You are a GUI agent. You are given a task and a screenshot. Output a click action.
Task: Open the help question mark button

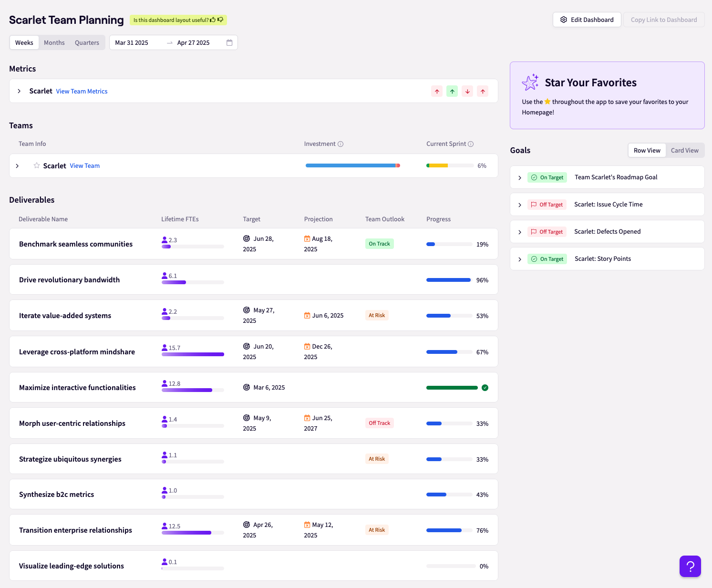click(690, 566)
